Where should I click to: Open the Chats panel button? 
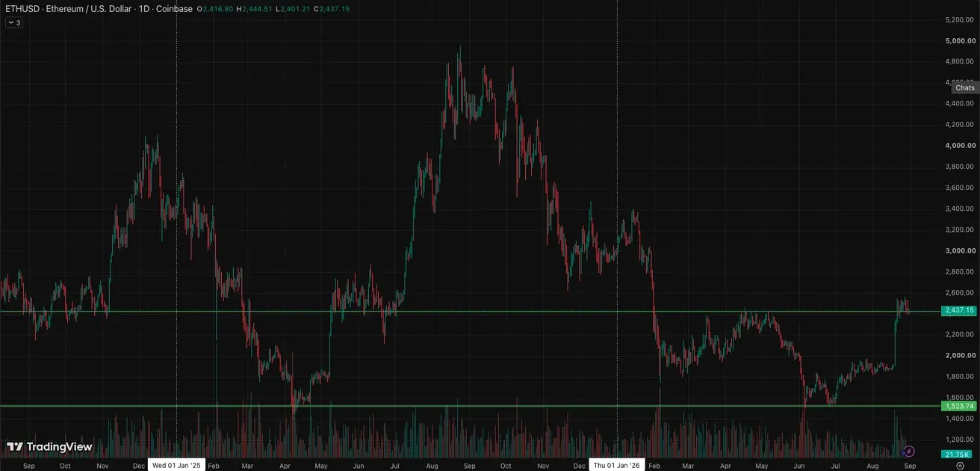[964, 87]
